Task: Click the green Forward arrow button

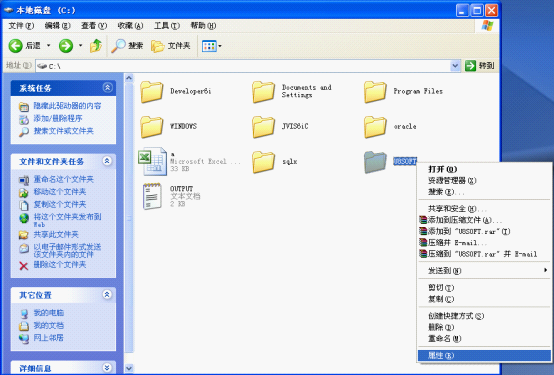Action: click(66, 46)
